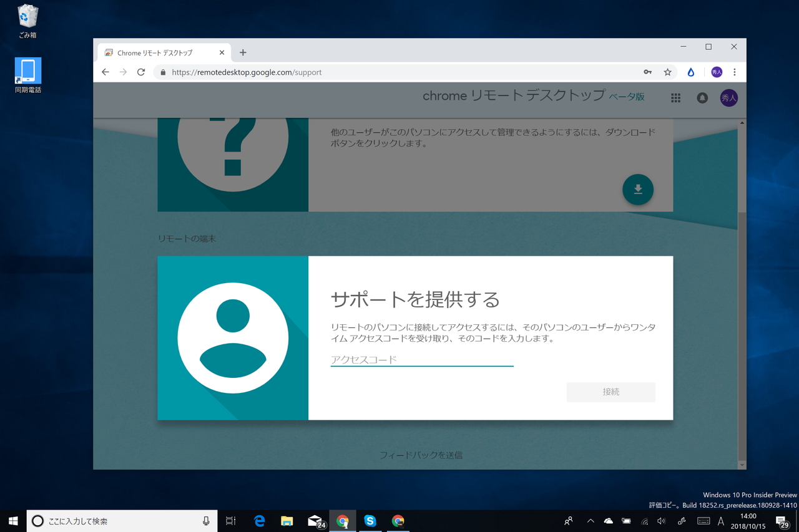
Task: Open the droplet extension icon beside the omnibox
Action: tap(690, 72)
